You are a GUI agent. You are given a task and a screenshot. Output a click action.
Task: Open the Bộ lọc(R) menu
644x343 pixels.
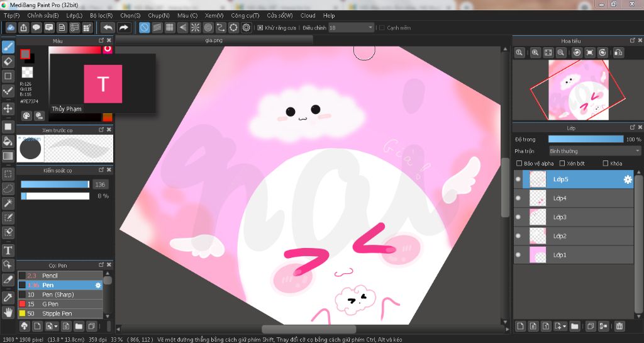101,15
